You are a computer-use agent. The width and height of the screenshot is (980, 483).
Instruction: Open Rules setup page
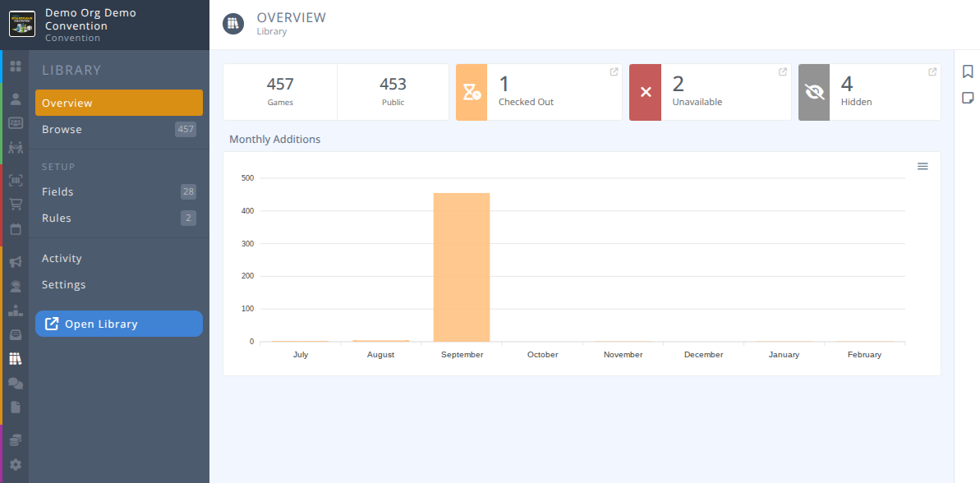[x=57, y=218]
